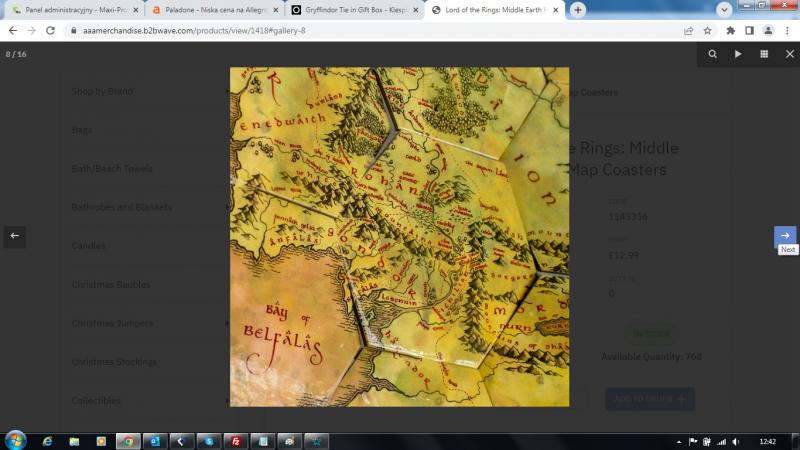
Task: Click the taskbar clock 12:42
Action: (767, 442)
